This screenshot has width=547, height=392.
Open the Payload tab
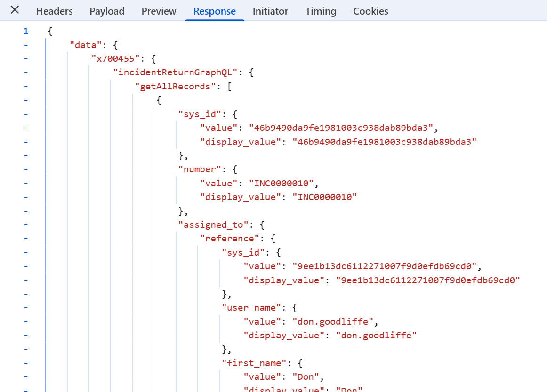click(107, 11)
